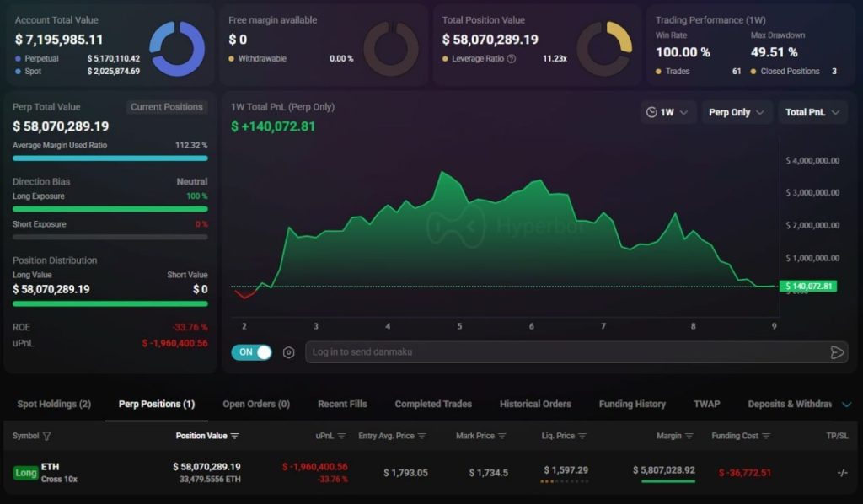Image resolution: width=863 pixels, height=504 pixels.
Task: Open danmaku settings target icon
Action: point(288,352)
